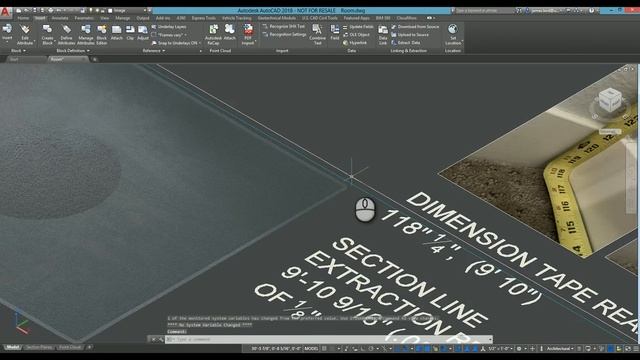The image size is (640, 360).
Task: Toggle grid display in status bar
Action: [324, 349]
